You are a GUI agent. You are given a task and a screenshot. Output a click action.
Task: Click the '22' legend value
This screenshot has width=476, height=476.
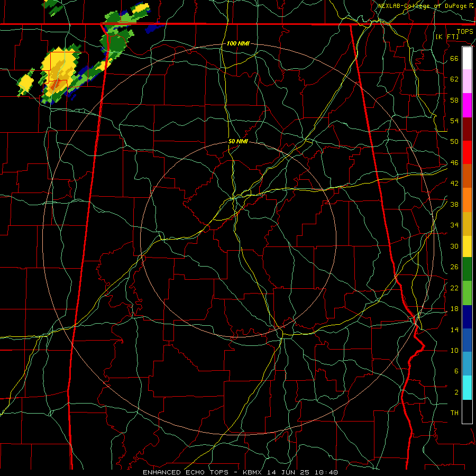(454, 288)
